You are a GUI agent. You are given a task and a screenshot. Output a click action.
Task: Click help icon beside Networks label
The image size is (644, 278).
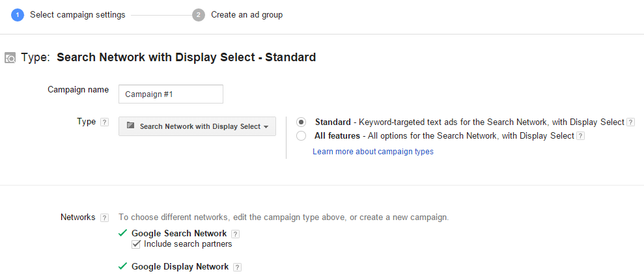[x=105, y=217]
